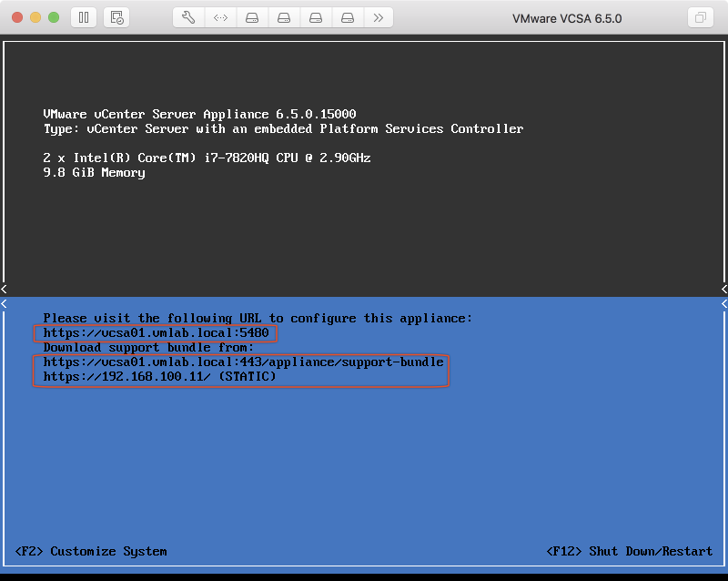Click the second hard disk device icon

pyautogui.click(x=284, y=17)
